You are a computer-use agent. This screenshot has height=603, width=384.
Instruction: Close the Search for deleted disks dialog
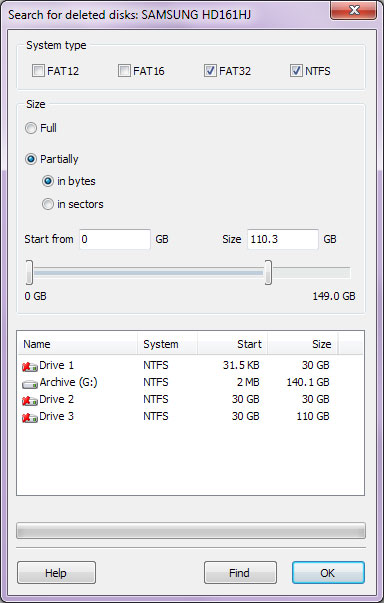(x=353, y=10)
